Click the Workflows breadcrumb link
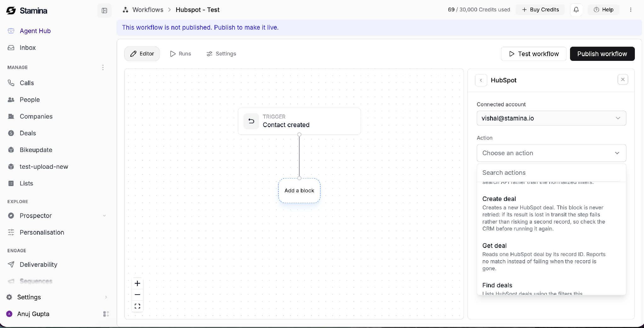The width and height of the screenshot is (644, 328). tap(148, 10)
